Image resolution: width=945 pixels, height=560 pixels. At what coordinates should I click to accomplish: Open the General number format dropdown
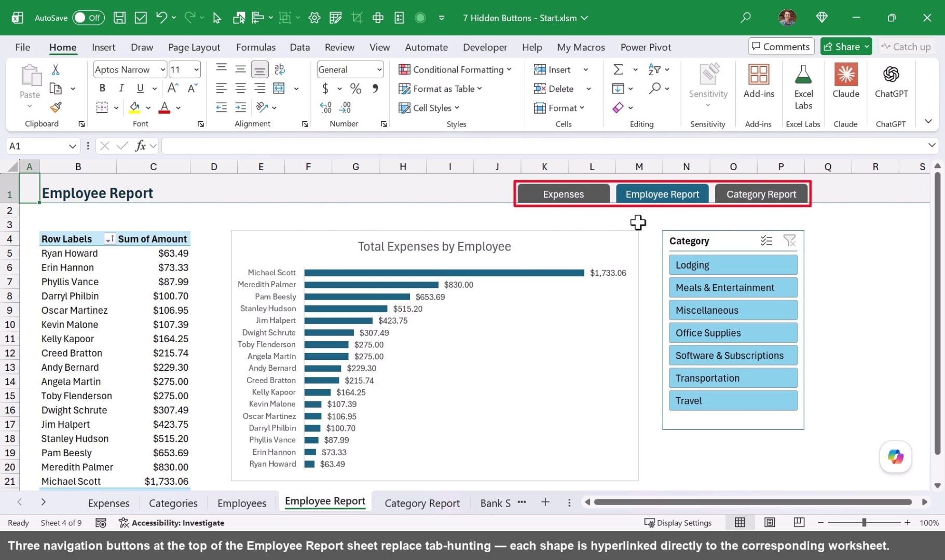[379, 69]
